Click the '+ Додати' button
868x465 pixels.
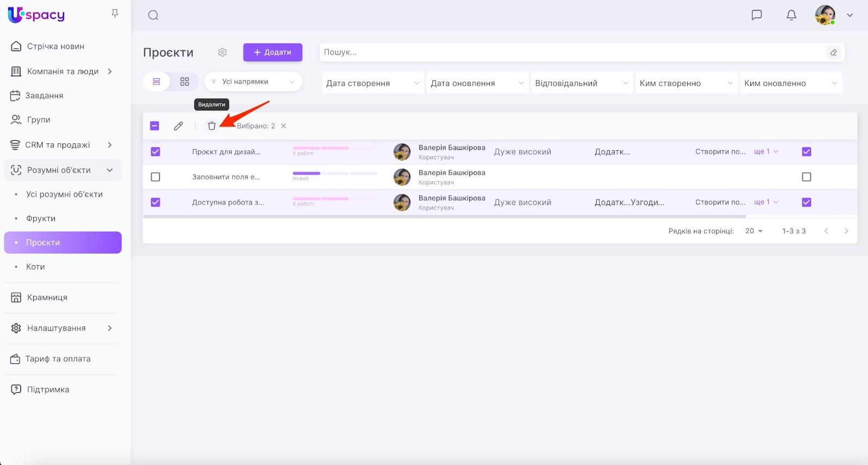[272, 53]
